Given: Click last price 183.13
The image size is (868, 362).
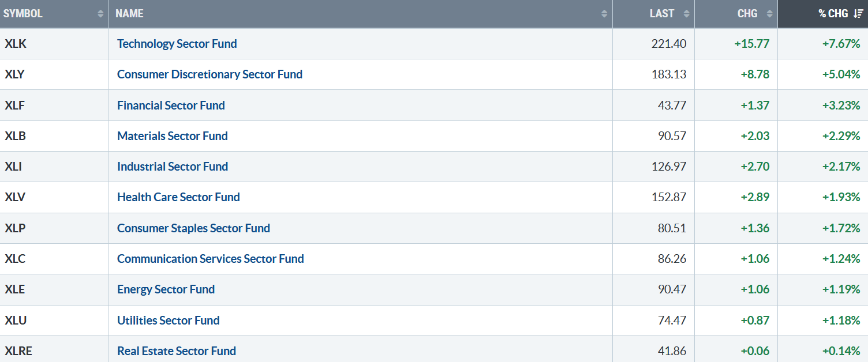Looking at the screenshot, I should [x=668, y=74].
